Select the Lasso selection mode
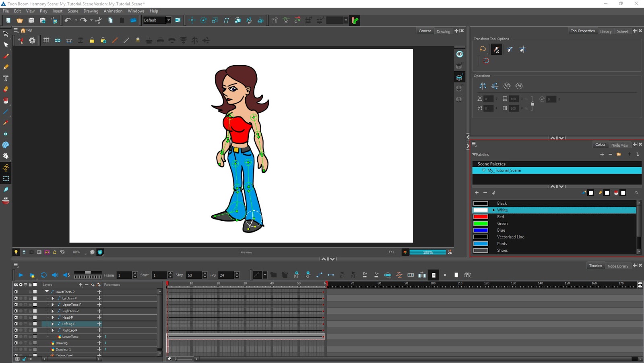 483,49
